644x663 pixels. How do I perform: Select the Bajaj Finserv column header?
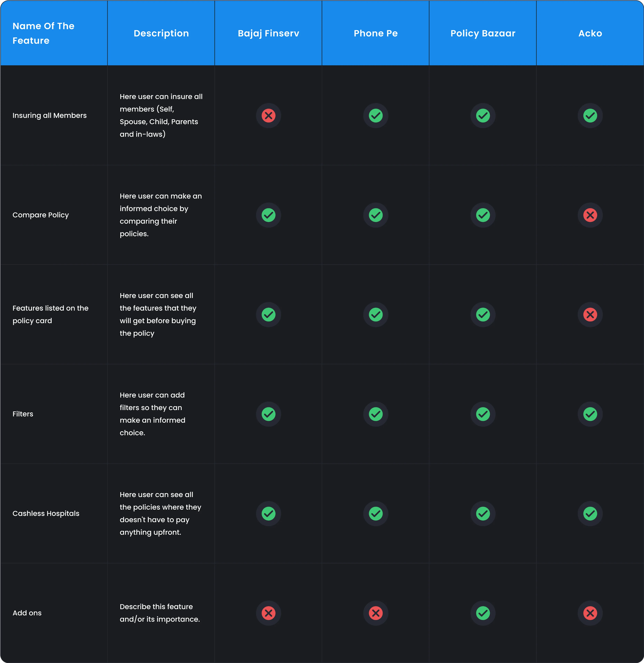pos(268,33)
